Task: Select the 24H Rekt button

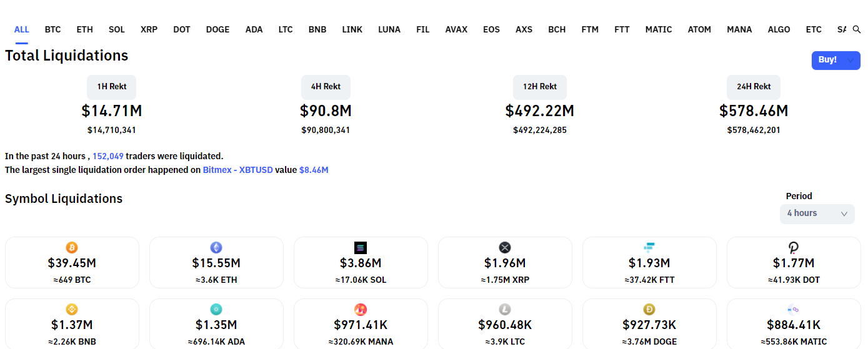Action: coord(753,87)
